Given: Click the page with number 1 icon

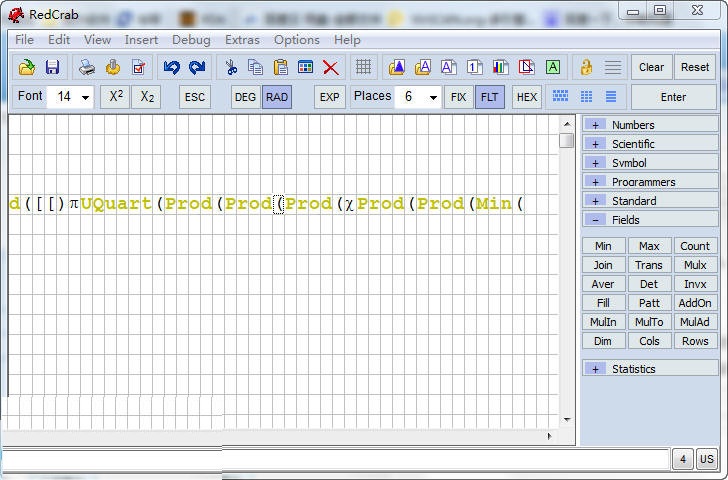Looking at the screenshot, I should 474,67.
